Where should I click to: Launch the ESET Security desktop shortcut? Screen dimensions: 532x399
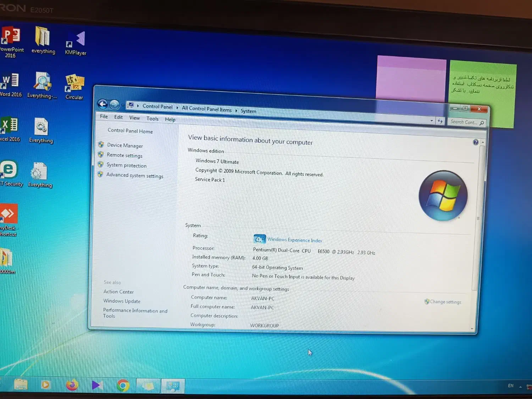[x=11, y=174]
